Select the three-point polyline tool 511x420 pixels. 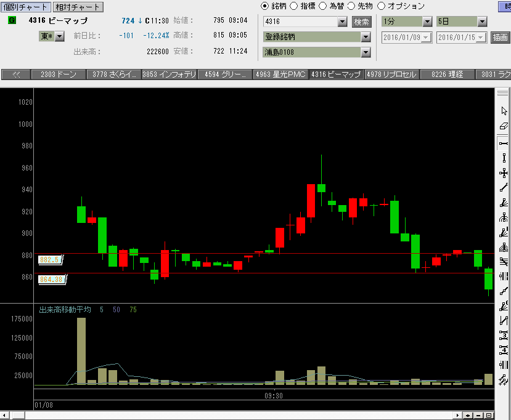pos(504,291)
